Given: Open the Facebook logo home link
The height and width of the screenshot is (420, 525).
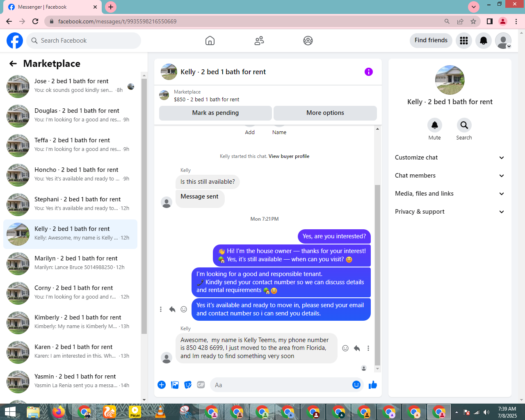Looking at the screenshot, I should [x=15, y=41].
